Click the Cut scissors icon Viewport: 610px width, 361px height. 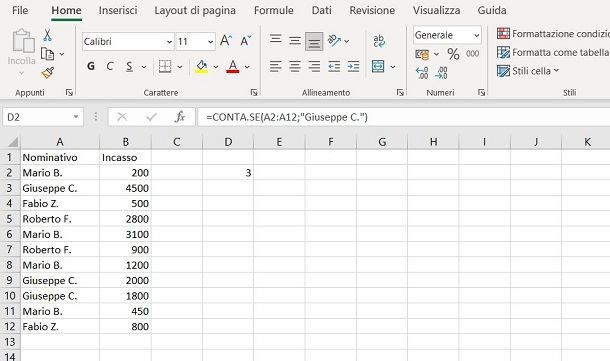pos(47,35)
